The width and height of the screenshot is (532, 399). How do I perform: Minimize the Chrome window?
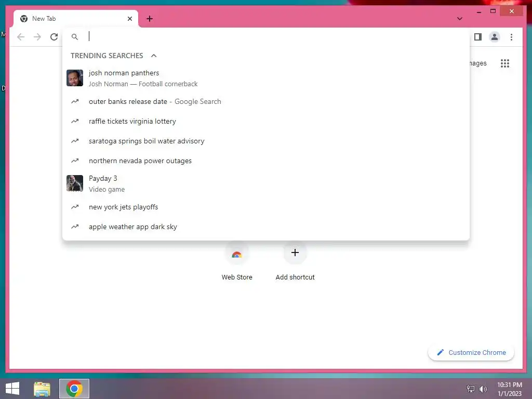478,11
